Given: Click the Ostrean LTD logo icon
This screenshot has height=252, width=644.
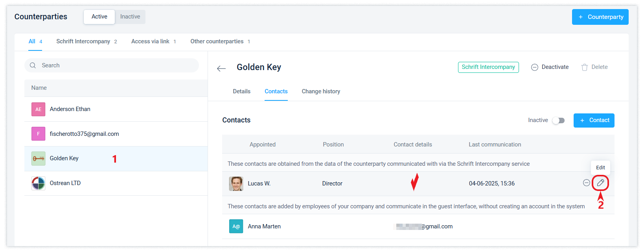Looking at the screenshot, I should coord(39,183).
